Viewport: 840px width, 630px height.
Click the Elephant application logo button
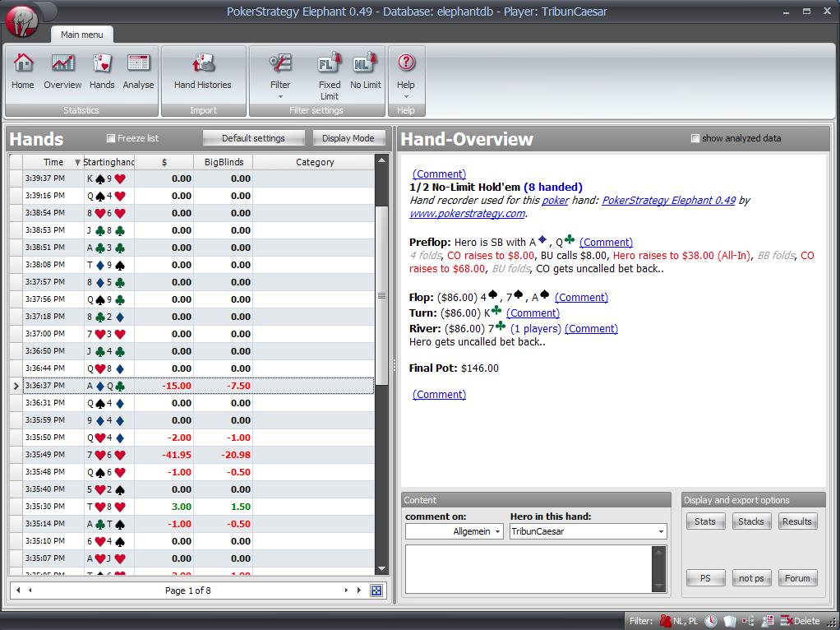[21, 21]
